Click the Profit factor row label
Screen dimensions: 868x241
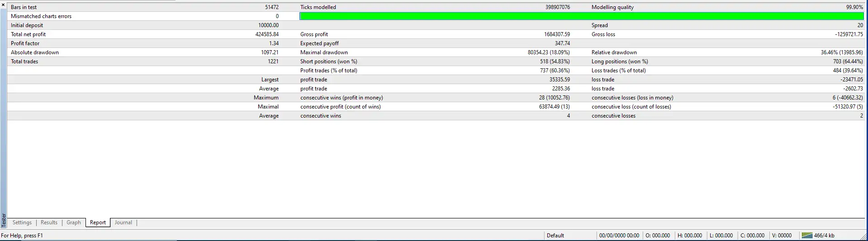pyautogui.click(x=25, y=43)
